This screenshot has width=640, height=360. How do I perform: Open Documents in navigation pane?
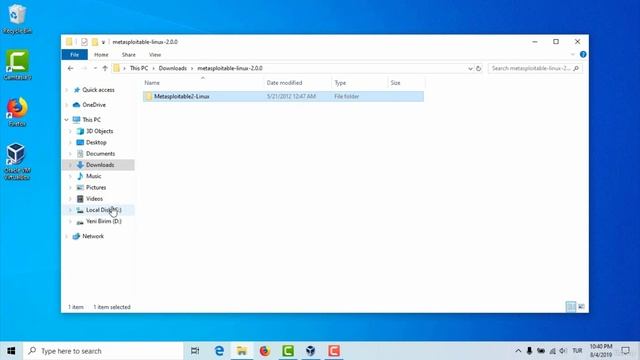100,153
